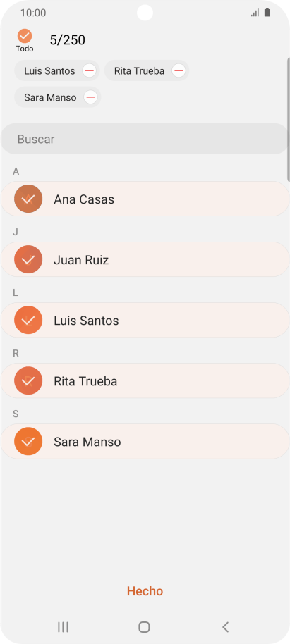This screenshot has height=644, width=290.
Task: Deselect the Luis Santos contact row
Action: [145, 320]
